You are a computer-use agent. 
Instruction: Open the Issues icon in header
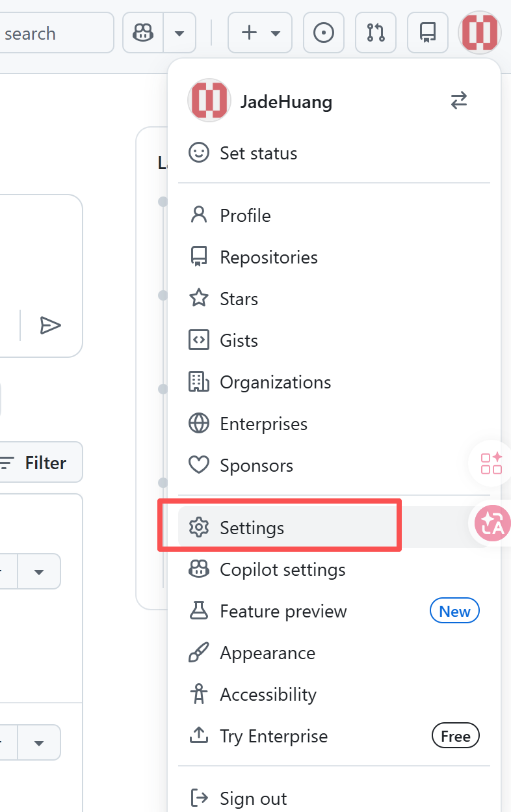click(x=324, y=33)
